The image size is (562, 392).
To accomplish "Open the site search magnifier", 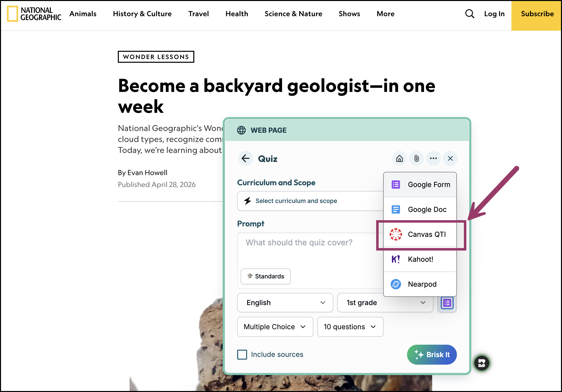I will pyautogui.click(x=470, y=14).
